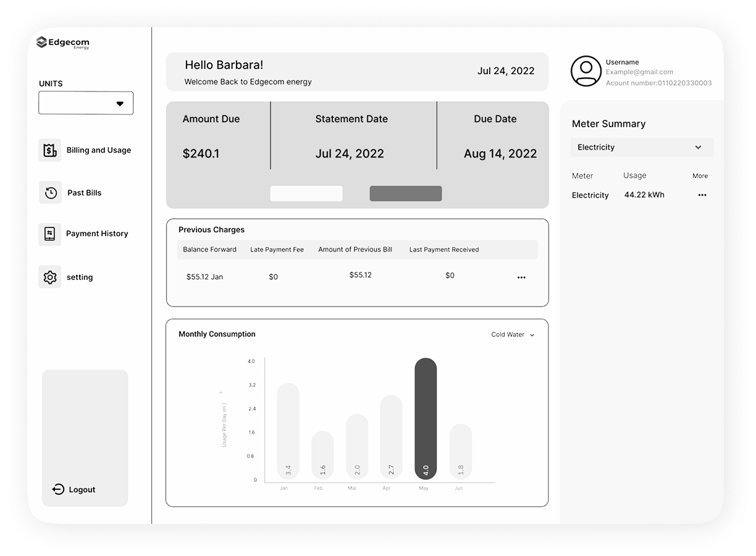Open more options for Electricity meter
The image size is (756, 556).
point(702,195)
